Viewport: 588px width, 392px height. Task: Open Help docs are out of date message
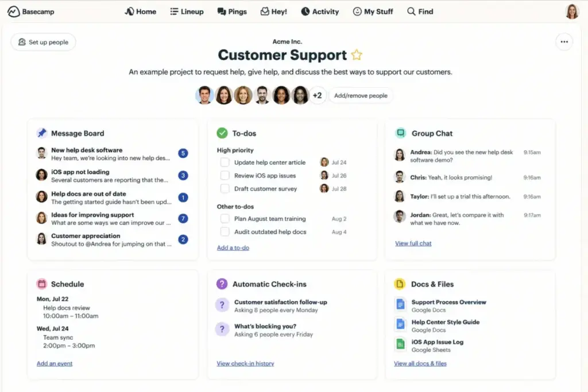(111, 197)
